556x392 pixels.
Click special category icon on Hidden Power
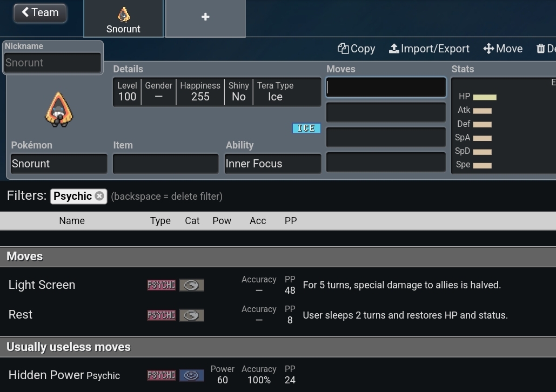tap(191, 375)
